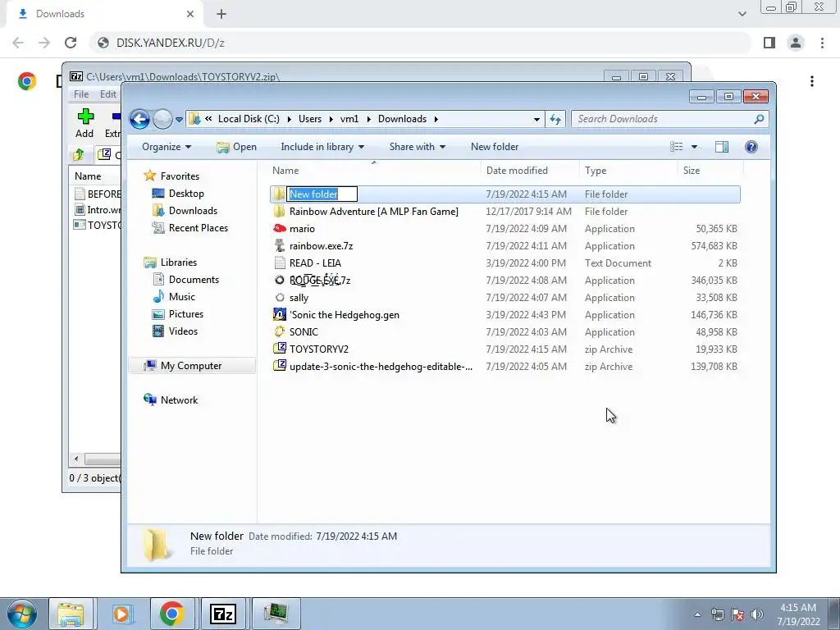Select rainbow.exe.7z file icon
840x630 pixels.
[x=279, y=245]
